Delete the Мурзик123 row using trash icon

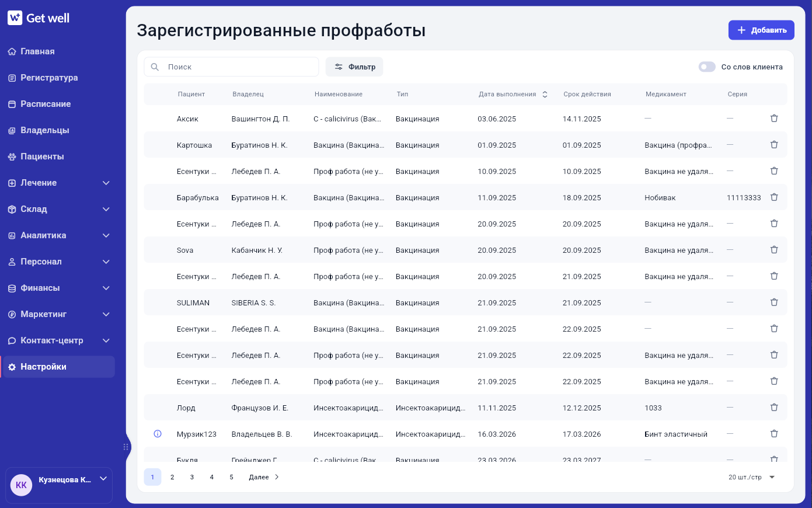tap(774, 433)
